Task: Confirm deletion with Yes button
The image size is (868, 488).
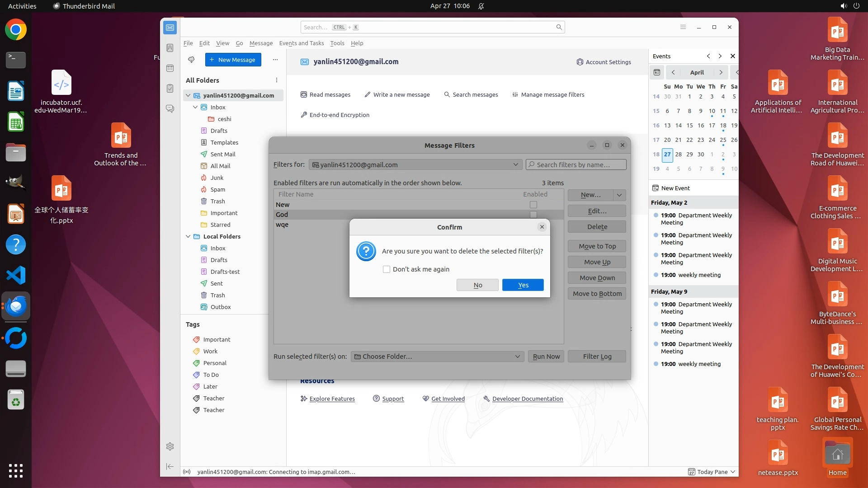Action: tap(523, 285)
